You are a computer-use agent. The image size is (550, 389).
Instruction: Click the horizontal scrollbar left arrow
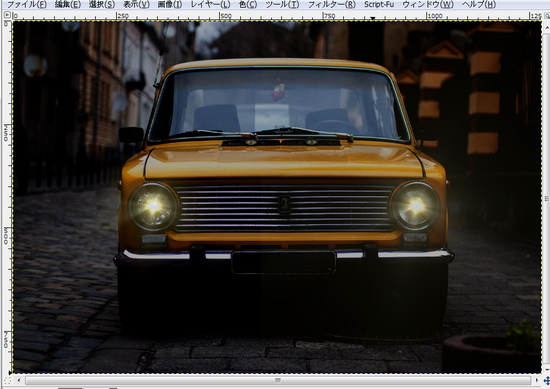(19, 380)
